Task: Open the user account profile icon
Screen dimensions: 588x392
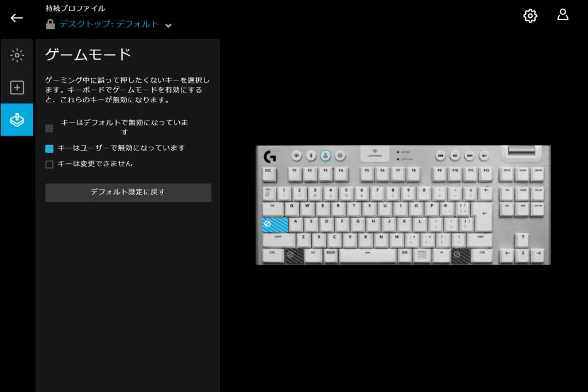Action: click(x=563, y=16)
